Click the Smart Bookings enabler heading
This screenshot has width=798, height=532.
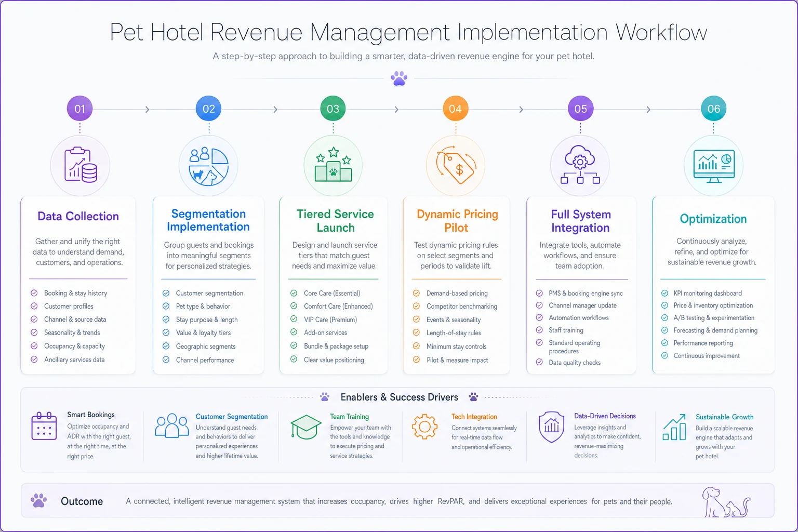(x=91, y=415)
